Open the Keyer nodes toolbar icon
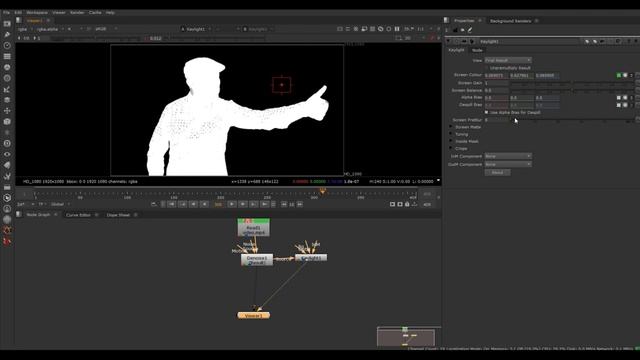Image resolution: width=640 pixels, height=360 pixels. click(7, 89)
